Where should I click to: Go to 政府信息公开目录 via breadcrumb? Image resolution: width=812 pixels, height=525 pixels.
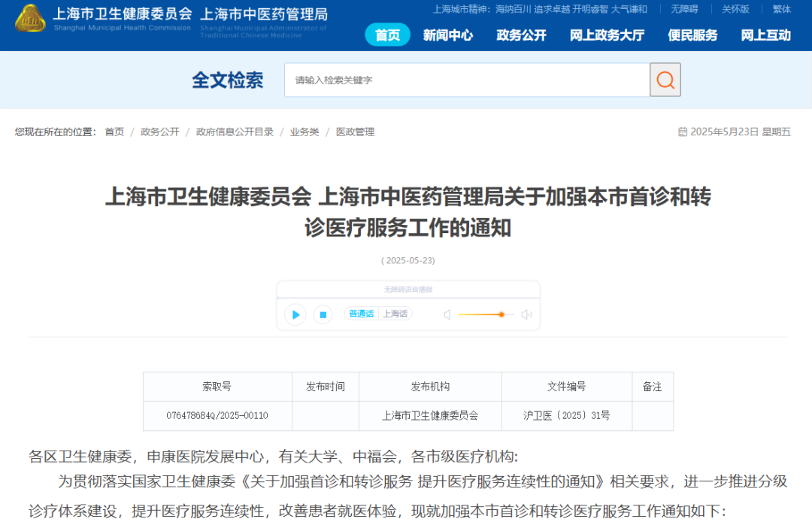pos(235,131)
